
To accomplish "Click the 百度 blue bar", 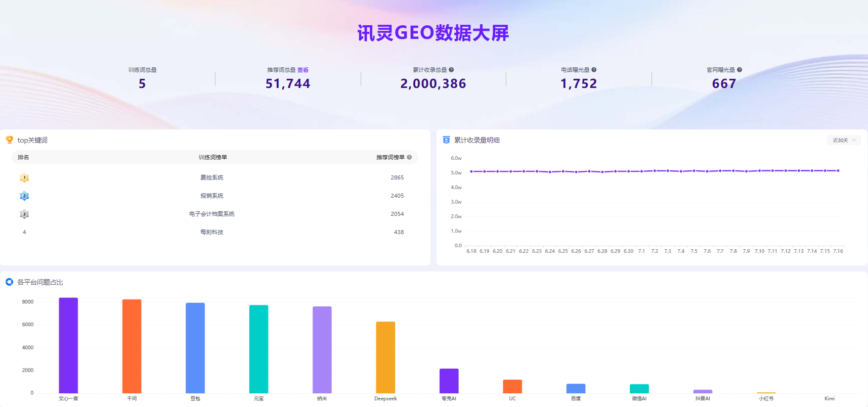I will click(576, 388).
